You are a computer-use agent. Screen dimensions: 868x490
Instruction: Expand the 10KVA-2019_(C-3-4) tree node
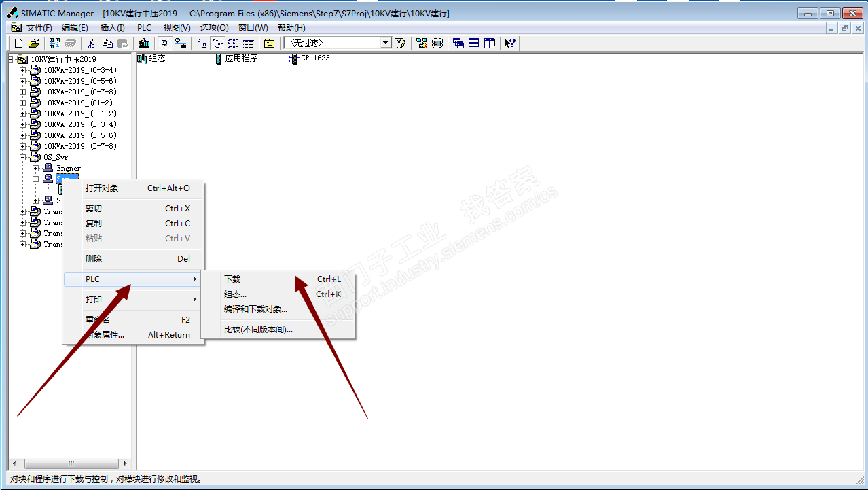[23, 70]
